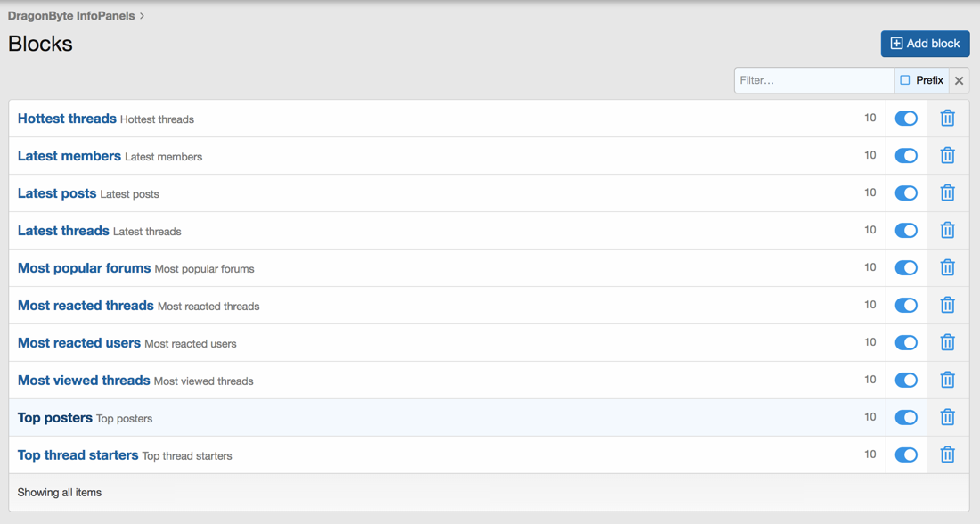Enable the Prefix filter checkbox
Image resolution: width=980 pixels, height=524 pixels.
[x=905, y=80]
